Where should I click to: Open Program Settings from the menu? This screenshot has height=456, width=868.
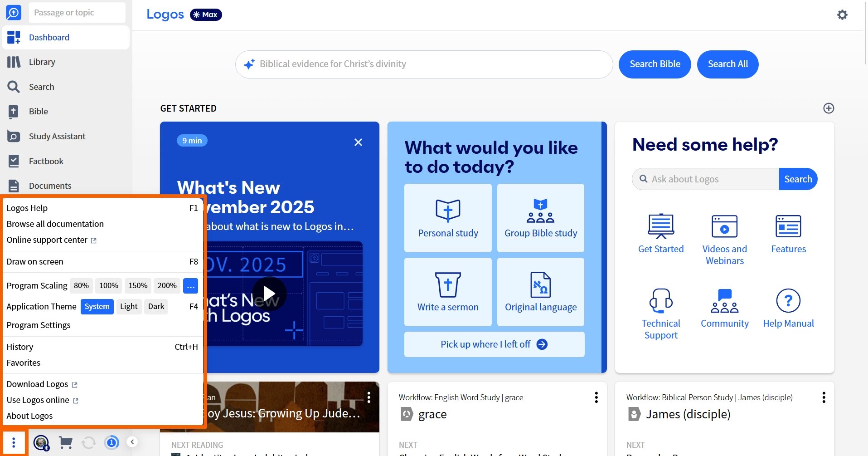coord(39,325)
